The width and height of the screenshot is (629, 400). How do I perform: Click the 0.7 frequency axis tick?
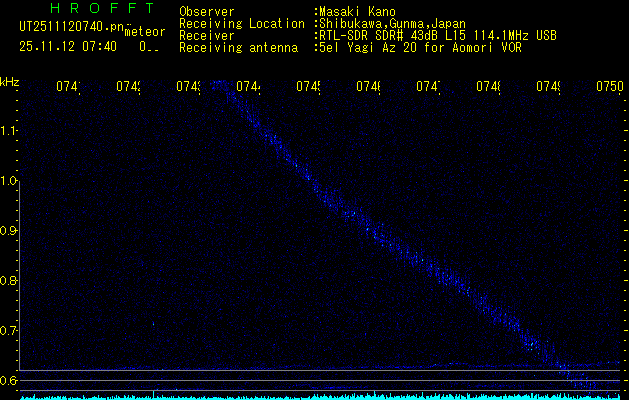pyautogui.click(x=10, y=331)
